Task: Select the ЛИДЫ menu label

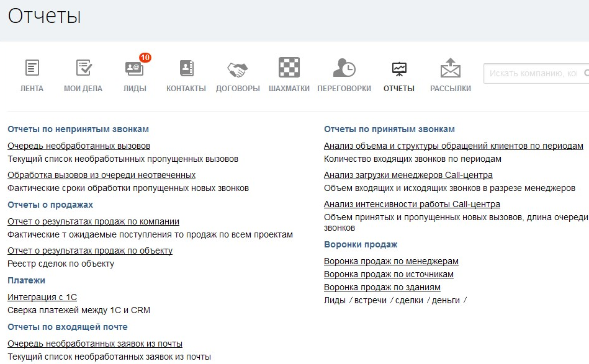Action: pyautogui.click(x=135, y=89)
